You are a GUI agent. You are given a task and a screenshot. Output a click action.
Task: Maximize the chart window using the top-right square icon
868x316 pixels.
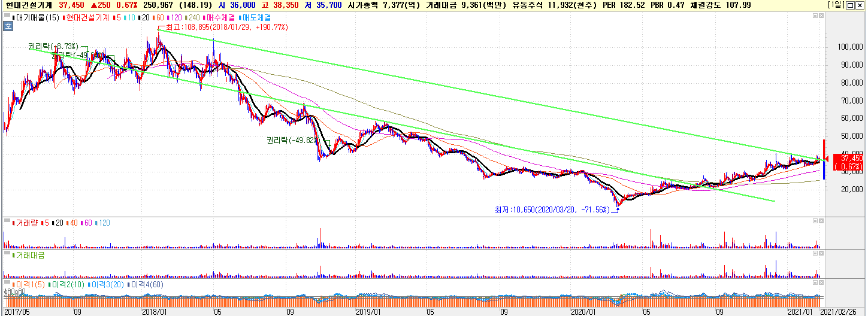(x=851, y=5)
